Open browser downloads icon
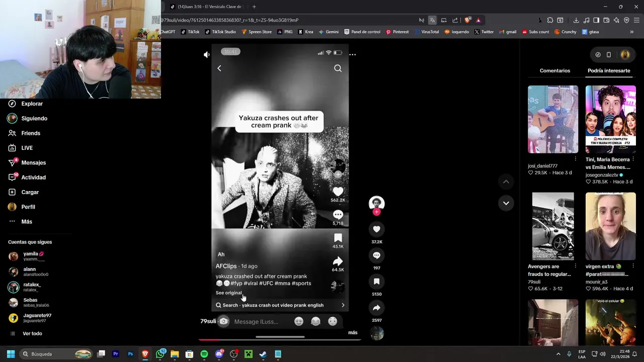 576,20
